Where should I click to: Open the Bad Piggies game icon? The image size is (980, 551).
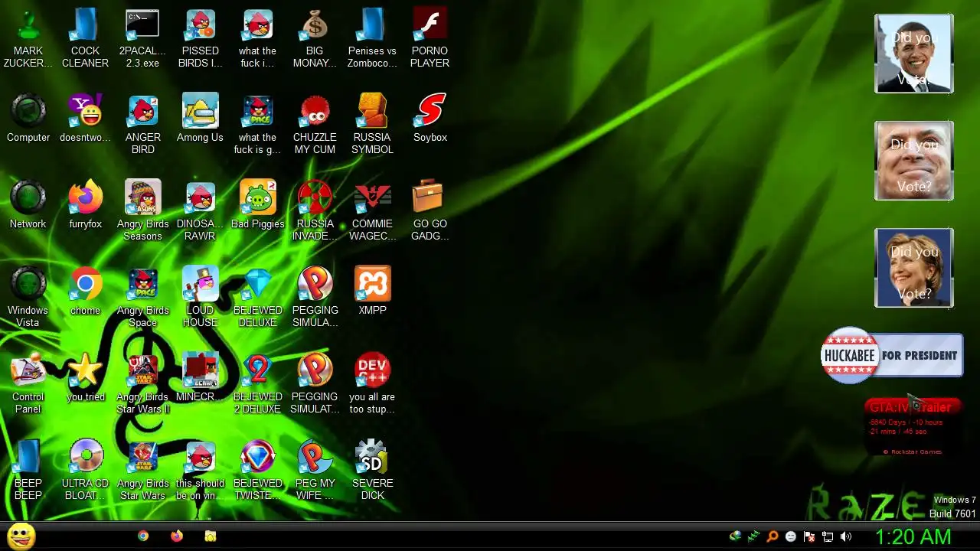[257, 205]
